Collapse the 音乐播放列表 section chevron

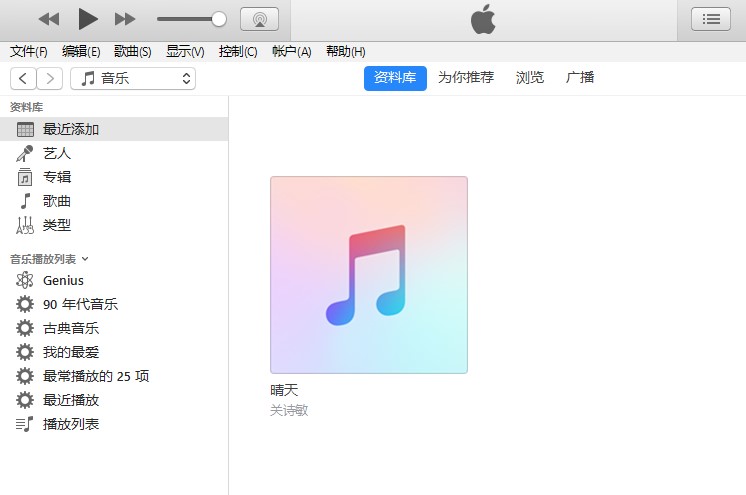click(x=85, y=259)
